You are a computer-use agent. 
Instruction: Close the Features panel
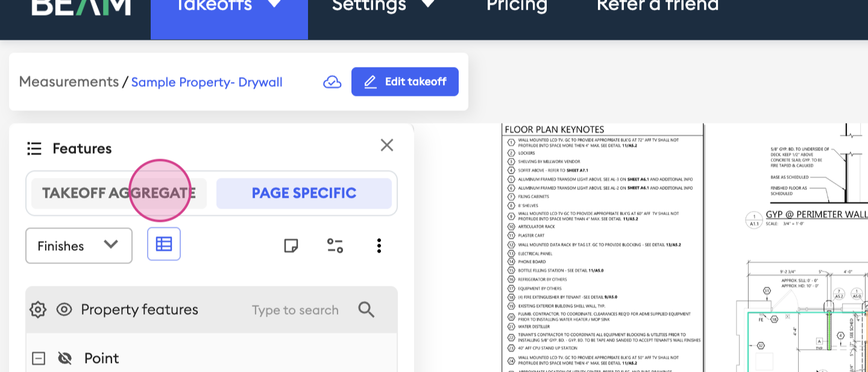click(387, 145)
